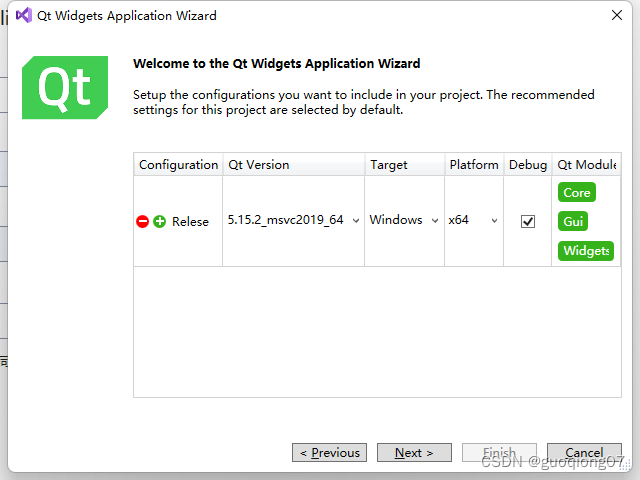Open the Target dropdown showing Windows
The image size is (640, 480).
pyautogui.click(x=404, y=220)
